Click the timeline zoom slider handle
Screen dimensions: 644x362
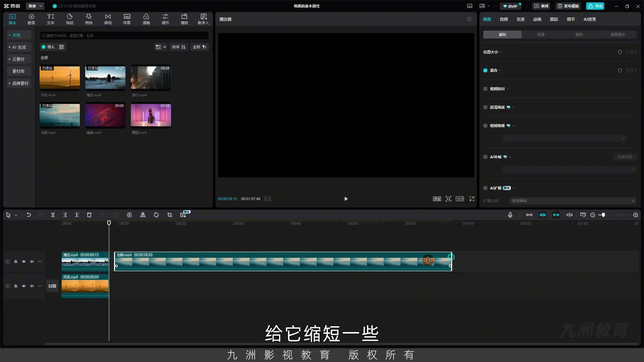[603, 215]
